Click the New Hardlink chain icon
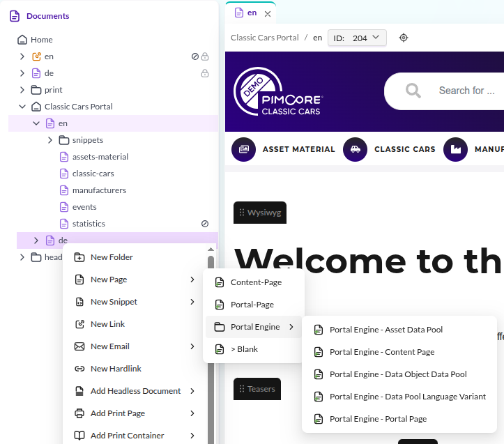The width and height of the screenshot is (504, 444). (79, 369)
